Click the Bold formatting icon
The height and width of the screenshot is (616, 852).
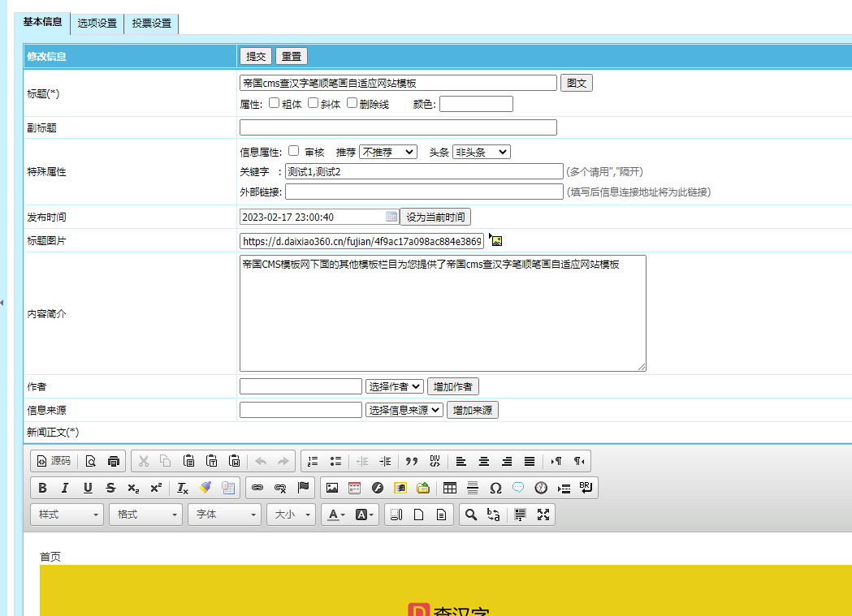42,488
